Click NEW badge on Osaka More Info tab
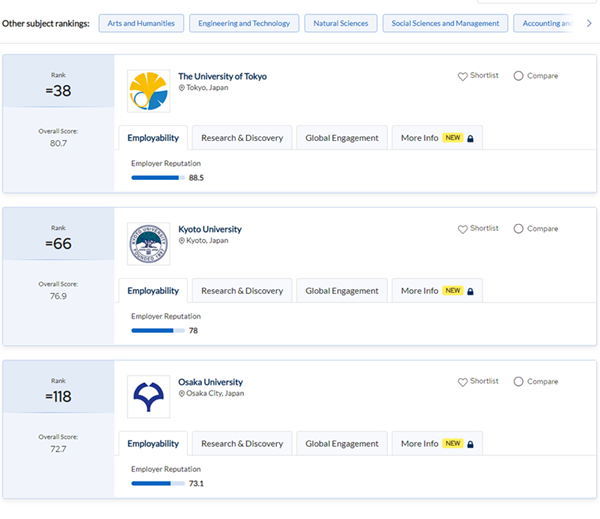This screenshot has width=600, height=519. point(453,443)
